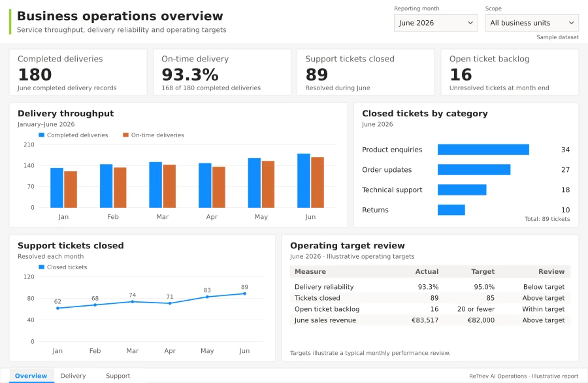This screenshot has height=383, width=588.
Task: Click the blue May completed deliveries bar
Action: [254, 183]
